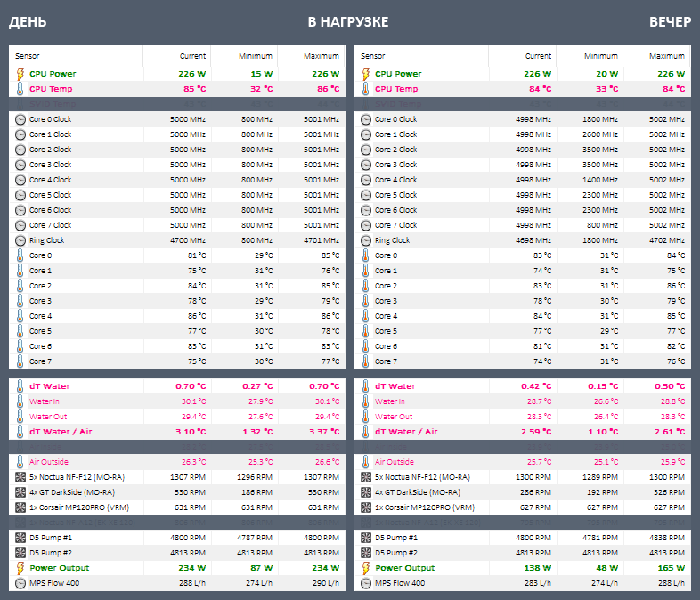Screen dimensions: 700x600
Task: Click the clock icon for Core 0 Clock in left table
Action: click(x=20, y=119)
